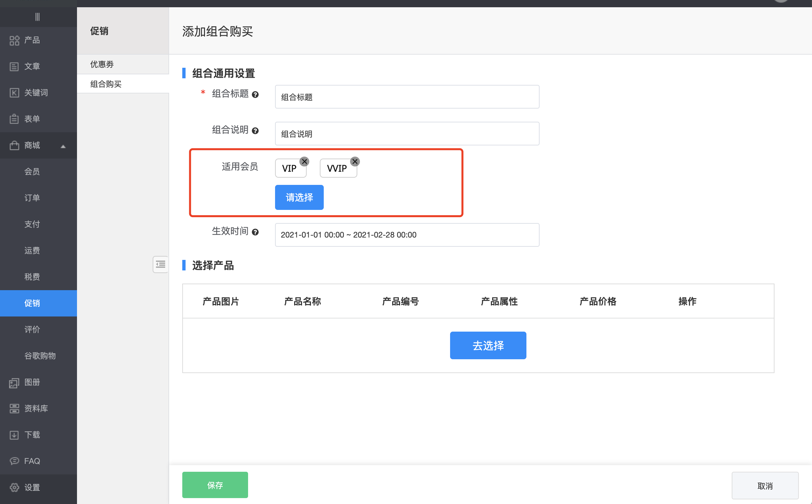Collapse the 商城 submenu arrow
The height and width of the screenshot is (504, 812).
click(63, 146)
